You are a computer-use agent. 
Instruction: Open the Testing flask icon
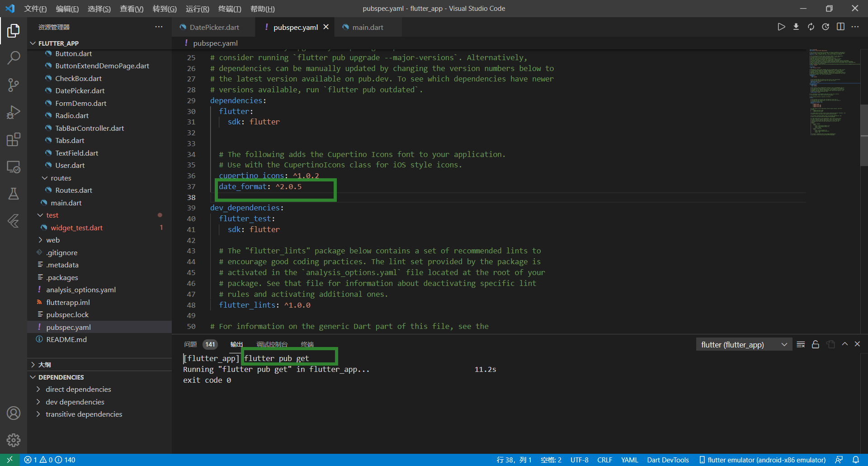point(14,194)
